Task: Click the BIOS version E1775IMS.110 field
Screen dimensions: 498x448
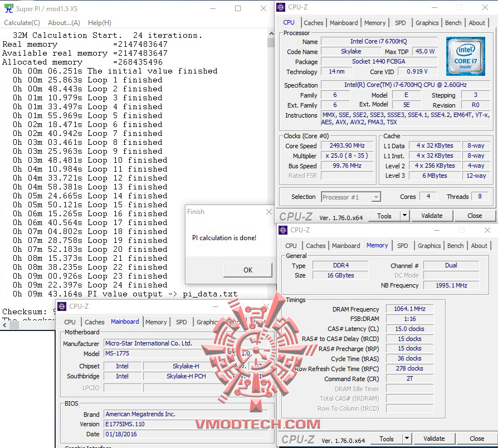Action: [x=186, y=424]
